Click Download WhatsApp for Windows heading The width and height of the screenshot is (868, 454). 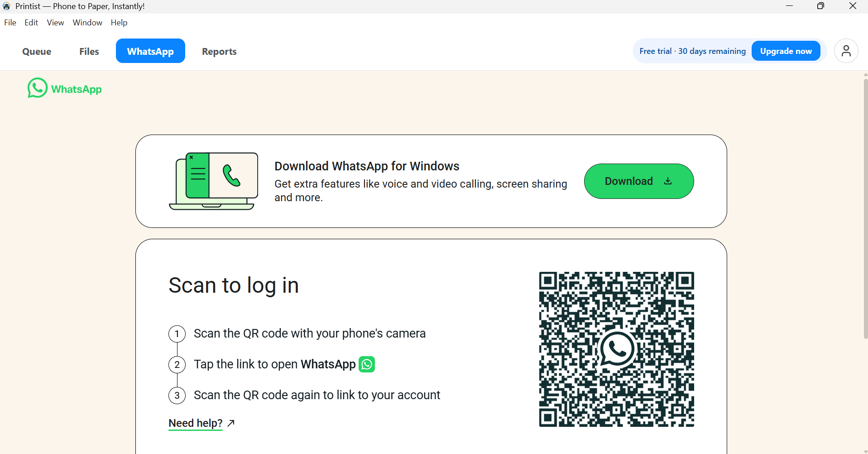(x=367, y=166)
